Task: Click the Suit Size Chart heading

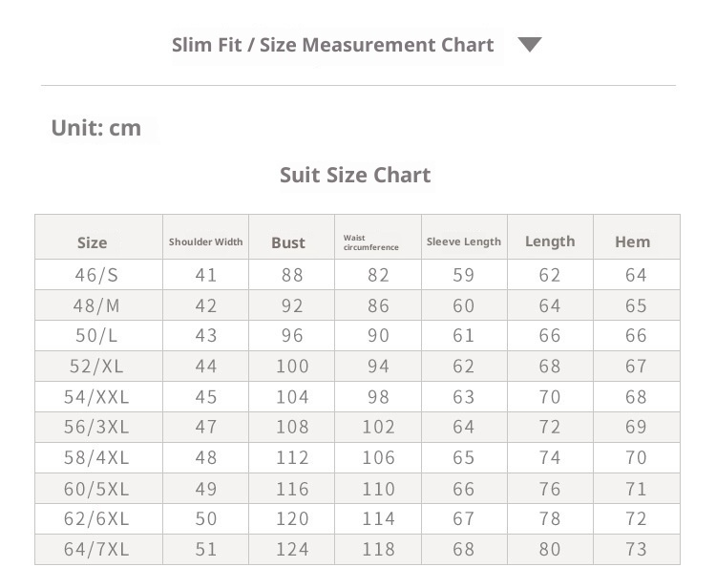Action: (x=355, y=175)
